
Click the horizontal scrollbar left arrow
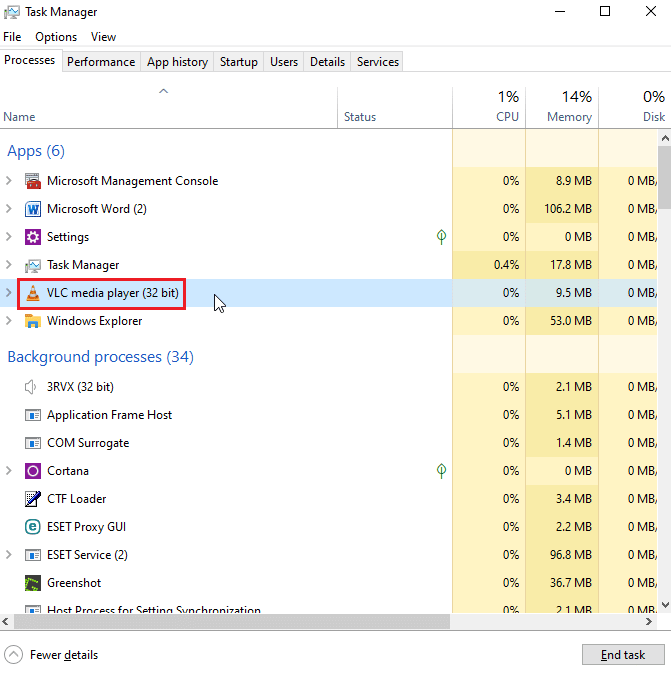[5, 621]
